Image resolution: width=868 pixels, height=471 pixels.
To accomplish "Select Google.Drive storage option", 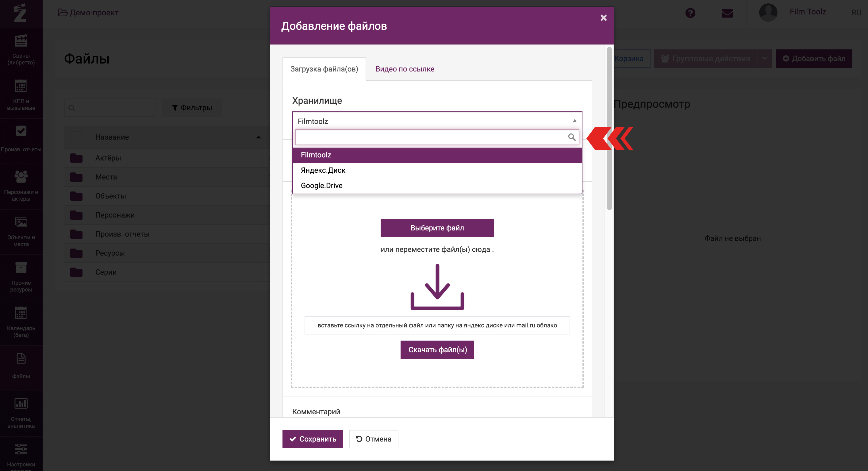I will click(x=437, y=185).
